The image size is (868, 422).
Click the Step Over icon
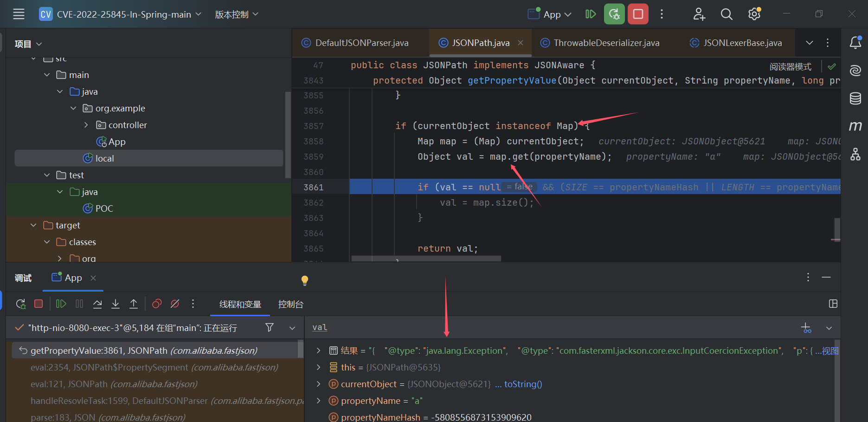click(x=97, y=304)
